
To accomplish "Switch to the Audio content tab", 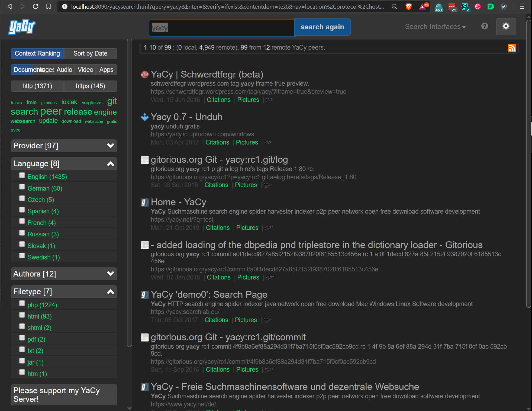I will (64, 70).
